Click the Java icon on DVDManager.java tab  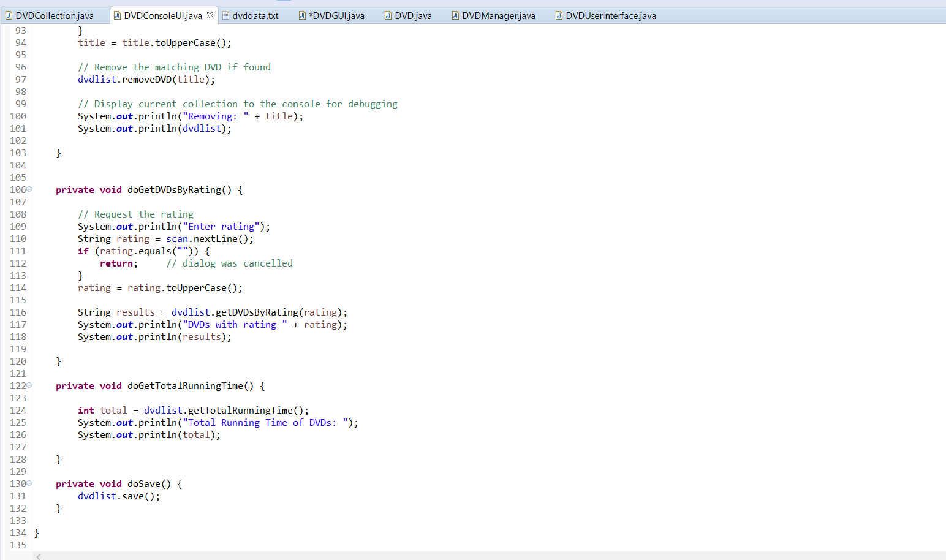(x=454, y=15)
